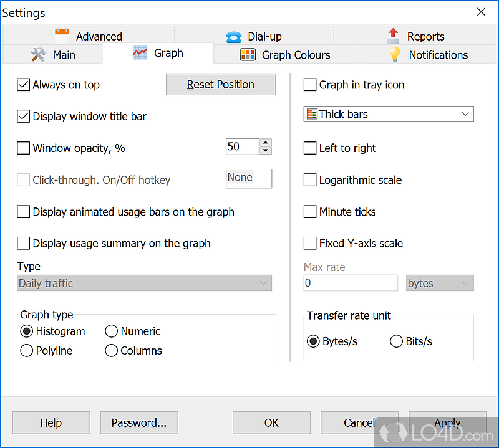The height and width of the screenshot is (448, 499).
Task: Select the Polyline graph type
Action: click(27, 351)
